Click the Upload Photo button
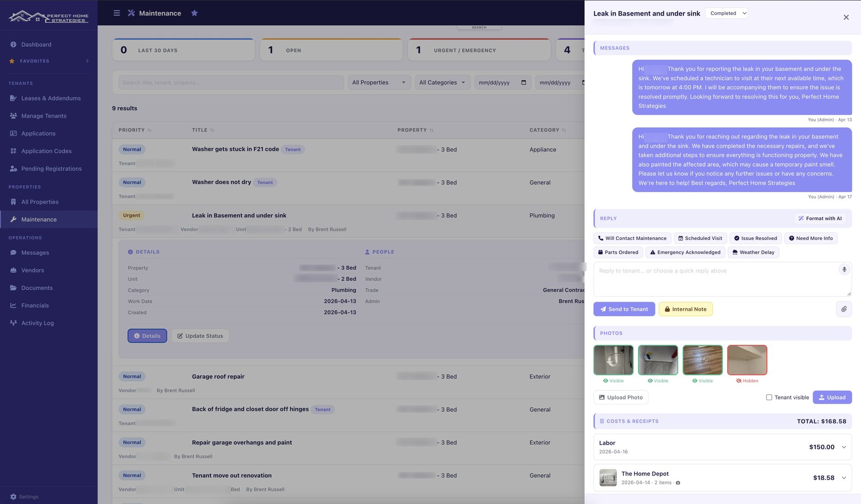This screenshot has width=861, height=504. coord(620,397)
